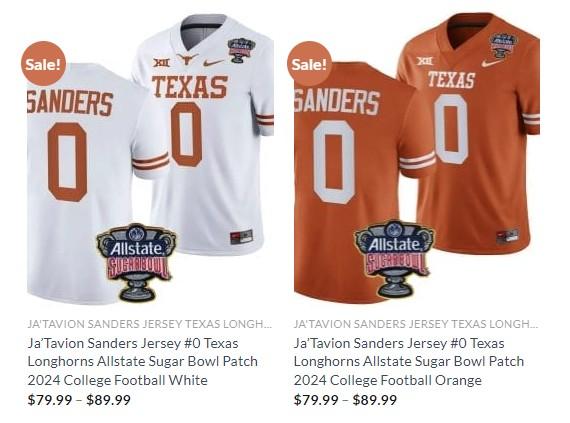Click the $79.99 – $89.99 price under White jersey
The width and height of the screenshot is (570, 423).
[79, 400]
